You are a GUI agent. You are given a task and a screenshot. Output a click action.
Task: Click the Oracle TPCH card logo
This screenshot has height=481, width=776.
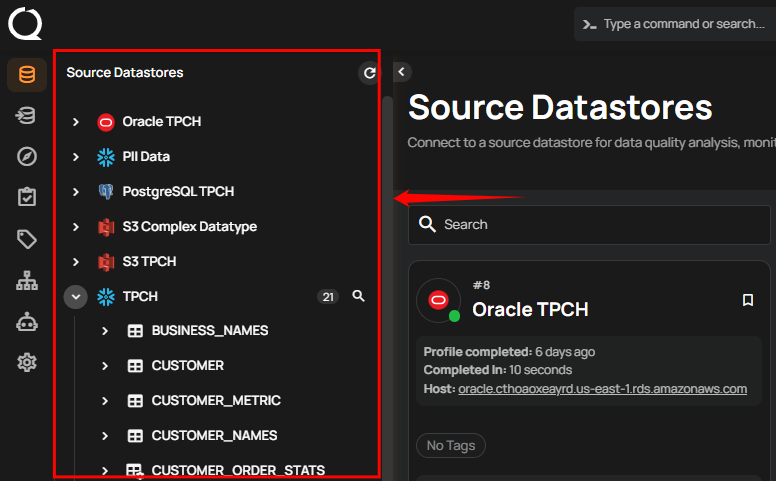(438, 300)
